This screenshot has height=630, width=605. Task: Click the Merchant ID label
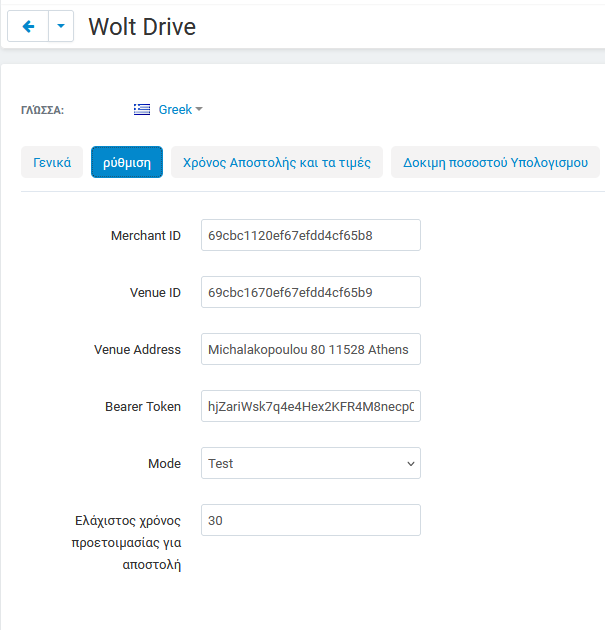[x=146, y=235]
